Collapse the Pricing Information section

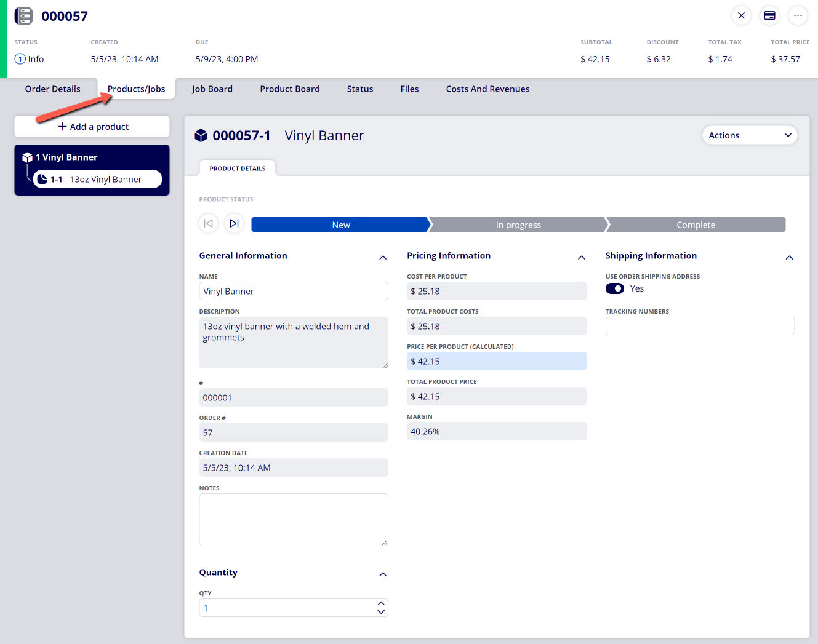pyautogui.click(x=582, y=258)
